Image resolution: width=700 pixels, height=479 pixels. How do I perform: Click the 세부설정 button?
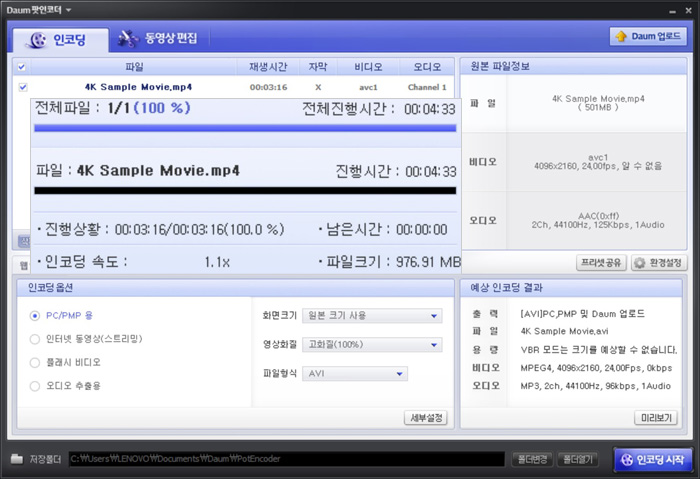[425, 418]
